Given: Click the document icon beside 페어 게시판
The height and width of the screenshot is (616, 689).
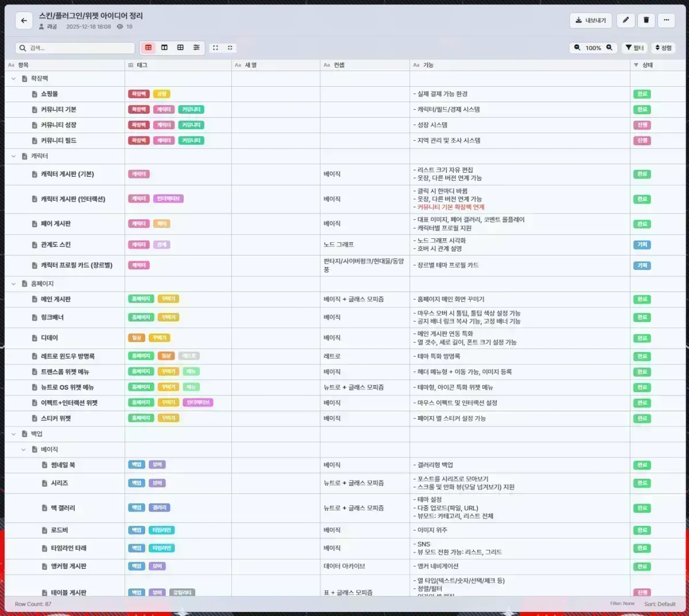Looking at the screenshot, I should click(x=34, y=224).
